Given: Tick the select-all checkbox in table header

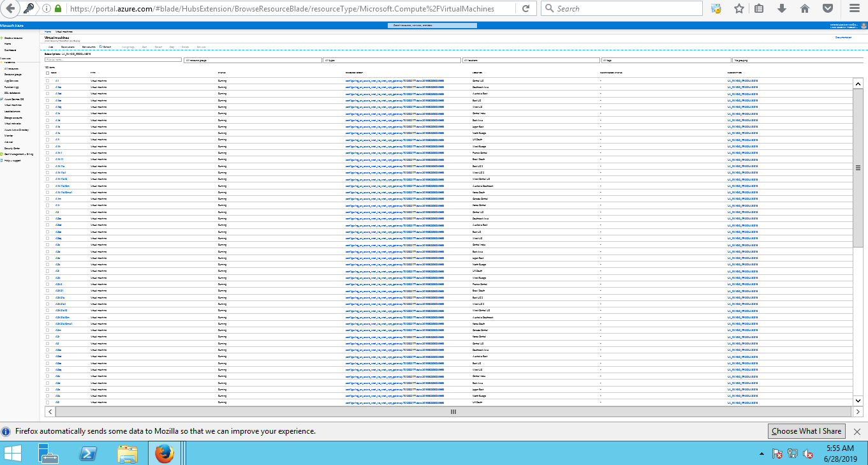Looking at the screenshot, I should pos(47,73).
